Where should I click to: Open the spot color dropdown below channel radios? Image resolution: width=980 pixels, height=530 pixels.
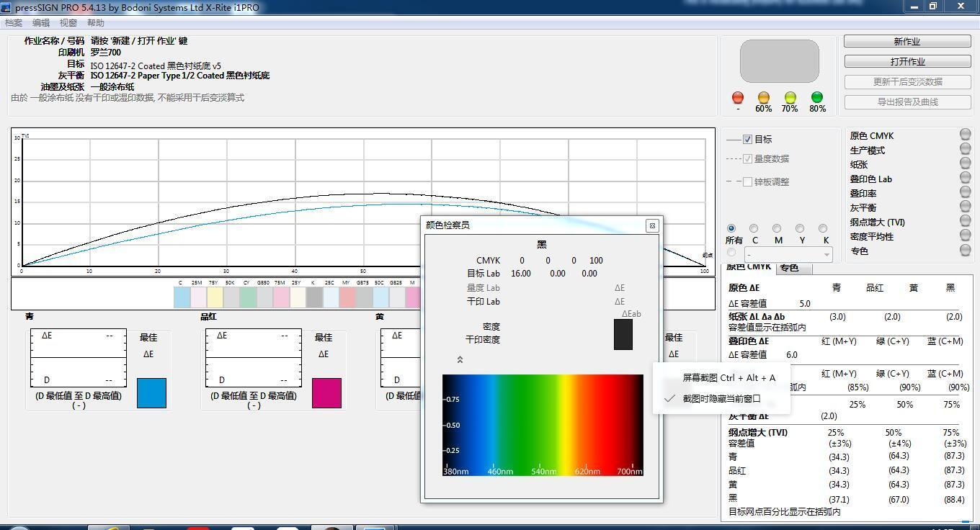click(788, 254)
